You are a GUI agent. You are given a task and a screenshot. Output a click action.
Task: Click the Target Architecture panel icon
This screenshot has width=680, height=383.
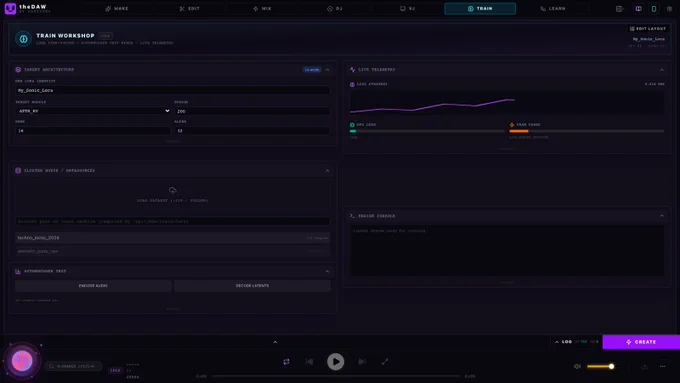18,69
